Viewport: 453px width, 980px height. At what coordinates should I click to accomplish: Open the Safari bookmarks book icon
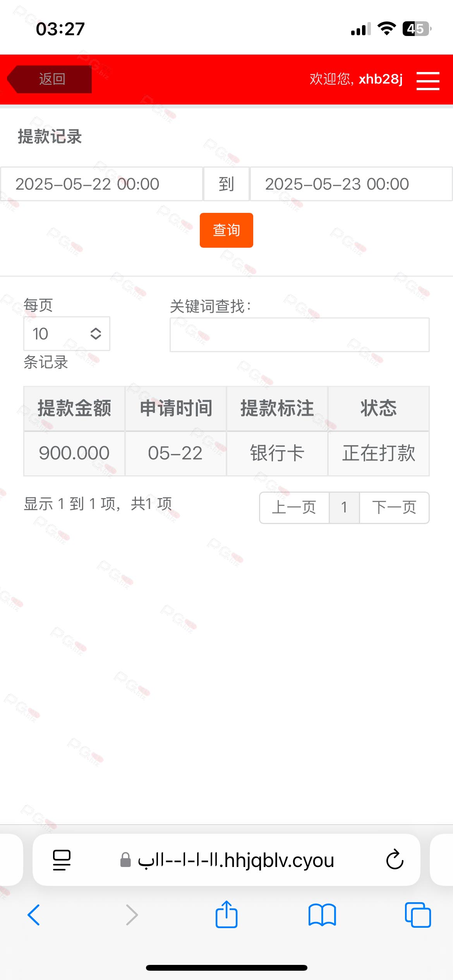[322, 915]
